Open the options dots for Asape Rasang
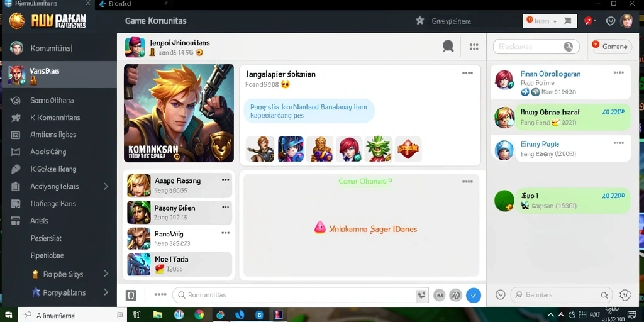The image size is (644, 322). (x=226, y=180)
